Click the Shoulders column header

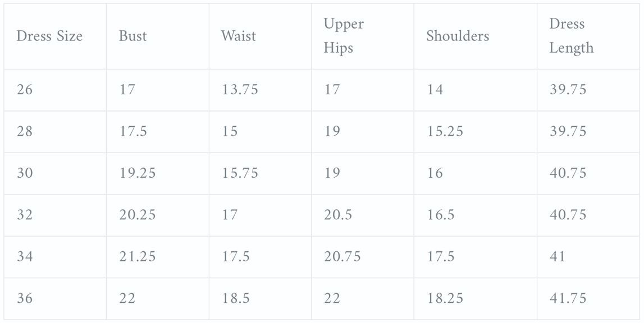[x=458, y=36]
